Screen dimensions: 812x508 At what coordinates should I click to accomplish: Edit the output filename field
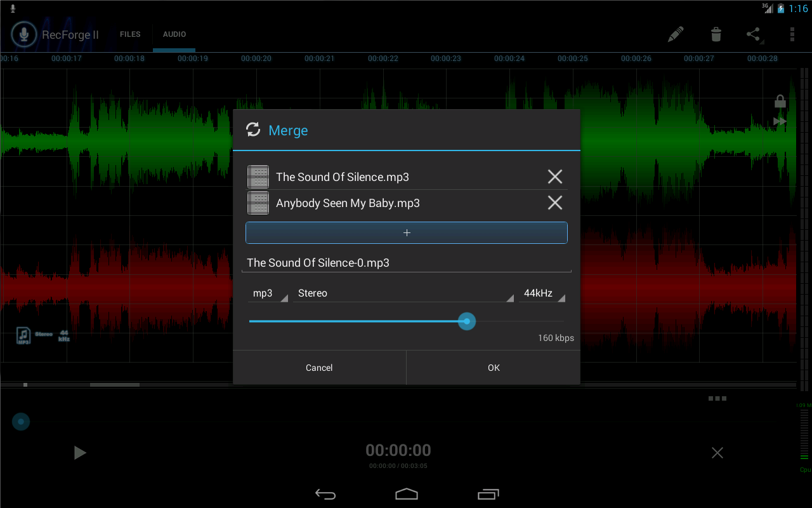click(406, 262)
